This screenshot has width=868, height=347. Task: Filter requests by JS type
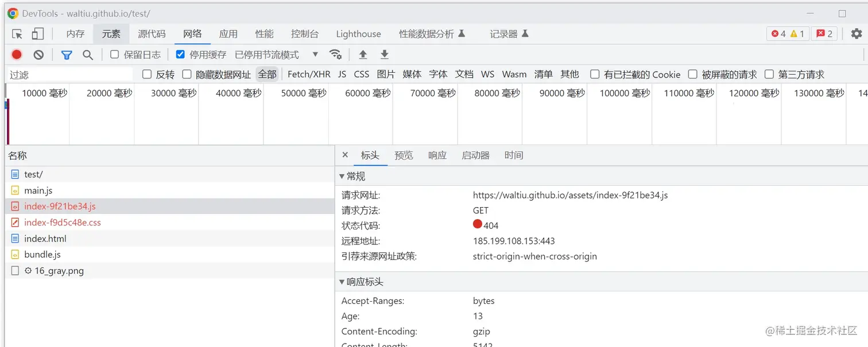pos(342,74)
